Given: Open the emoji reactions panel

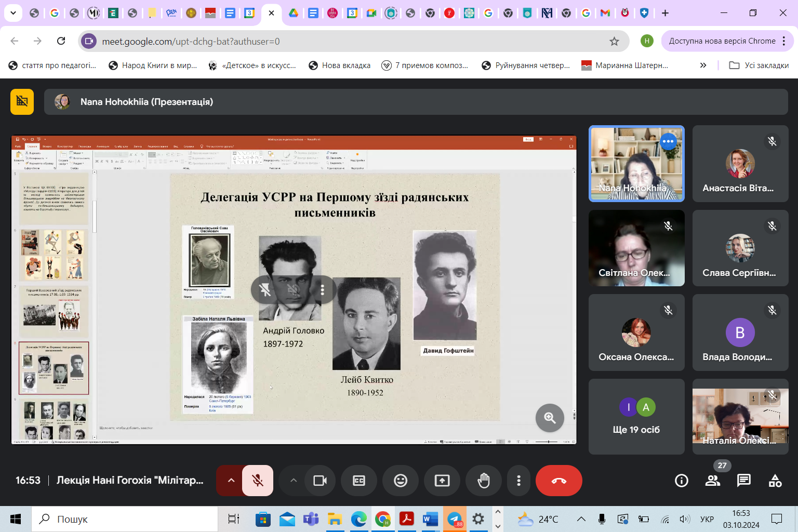Looking at the screenshot, I should coord(400,481).
